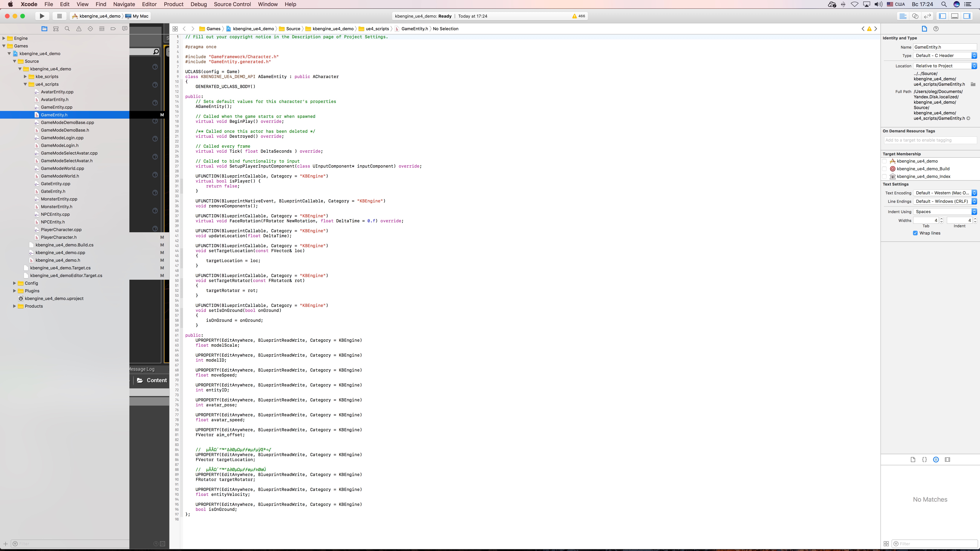Expand the Products folder

15,306
